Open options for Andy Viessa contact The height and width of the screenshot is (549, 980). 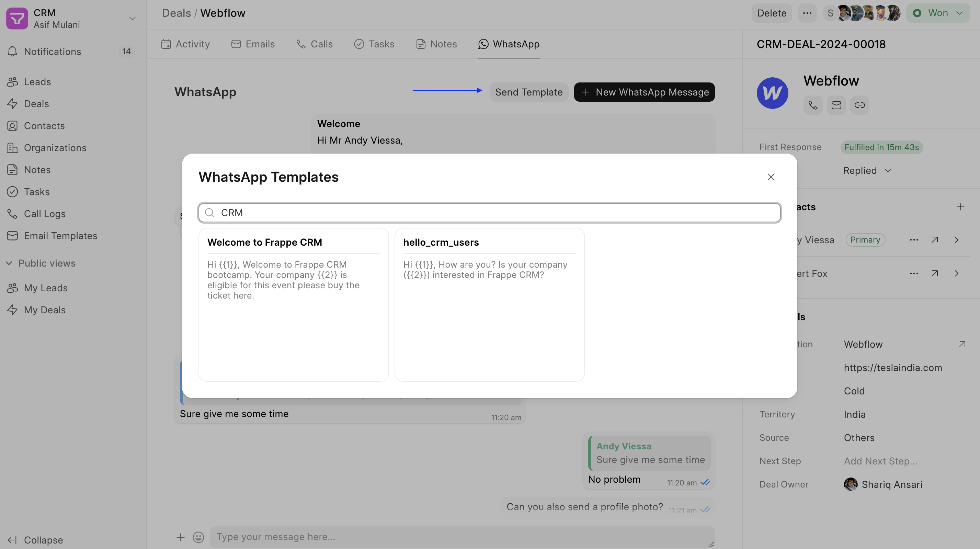tap(914, 240)
